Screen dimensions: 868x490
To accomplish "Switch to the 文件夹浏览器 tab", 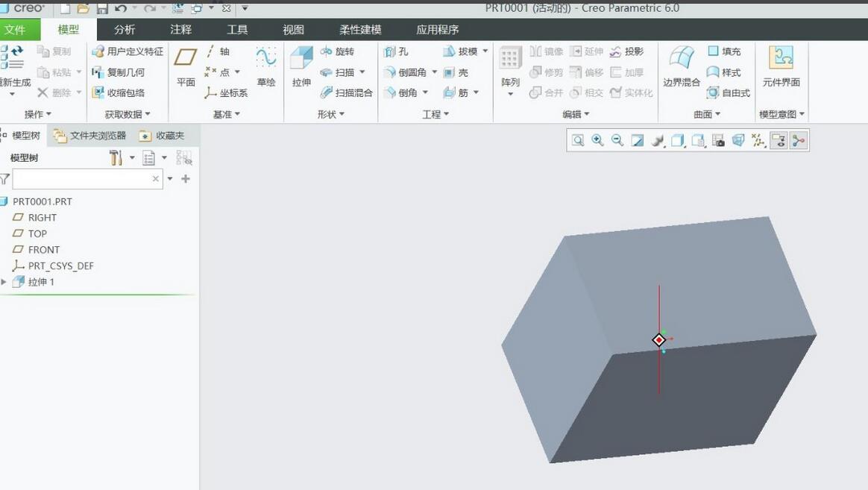I will click(90, 136).
